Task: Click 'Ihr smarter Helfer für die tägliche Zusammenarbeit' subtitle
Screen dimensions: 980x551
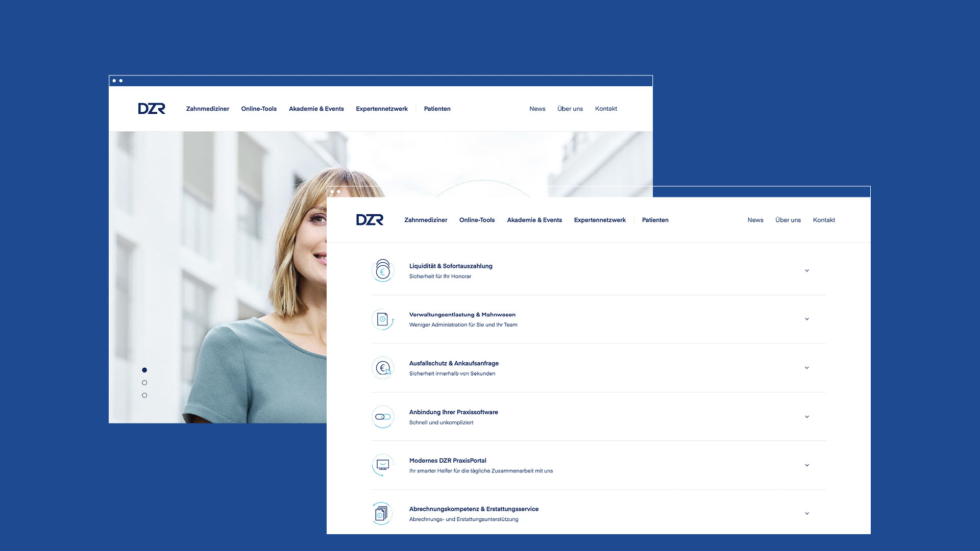Action: [481, 471]
